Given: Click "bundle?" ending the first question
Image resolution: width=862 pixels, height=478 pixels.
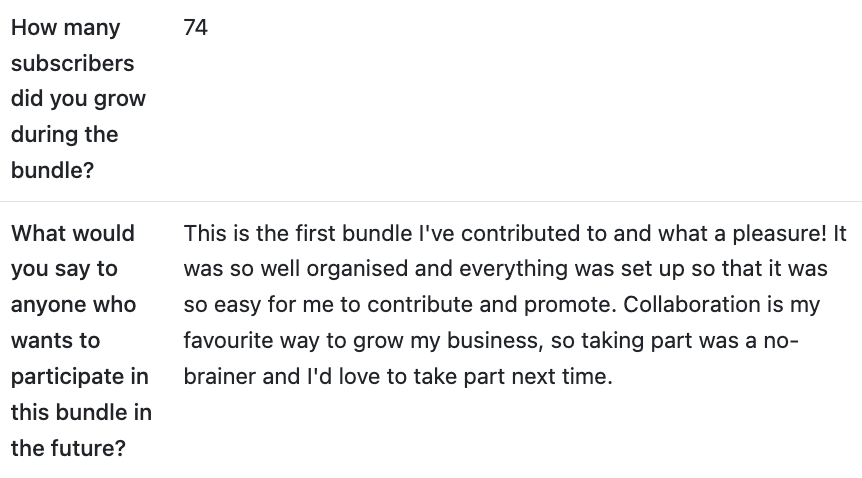Looking at the screenshot, I should [x=52, y=170].
